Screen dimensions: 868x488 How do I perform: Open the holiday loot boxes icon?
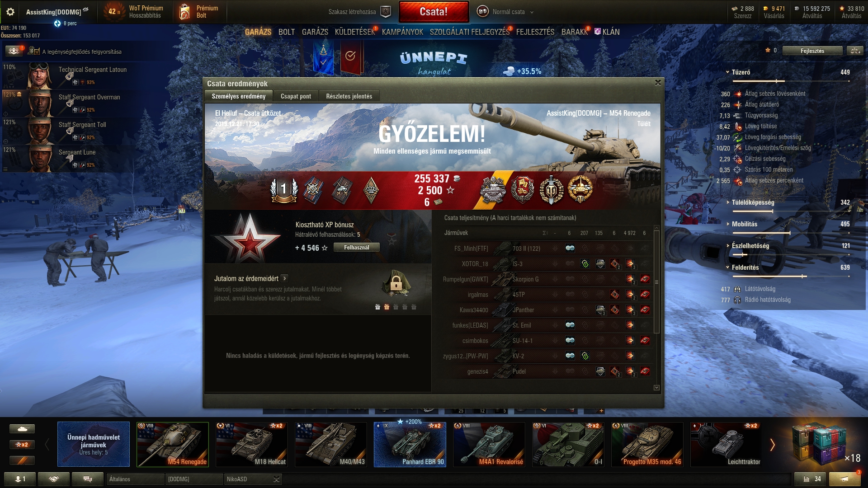[x=820, y=445]
